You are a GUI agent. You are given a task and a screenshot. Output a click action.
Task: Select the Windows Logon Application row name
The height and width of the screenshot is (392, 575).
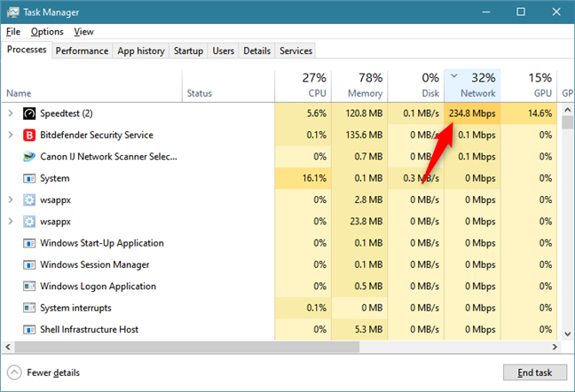pyautogui.click(x=98, y=286)
